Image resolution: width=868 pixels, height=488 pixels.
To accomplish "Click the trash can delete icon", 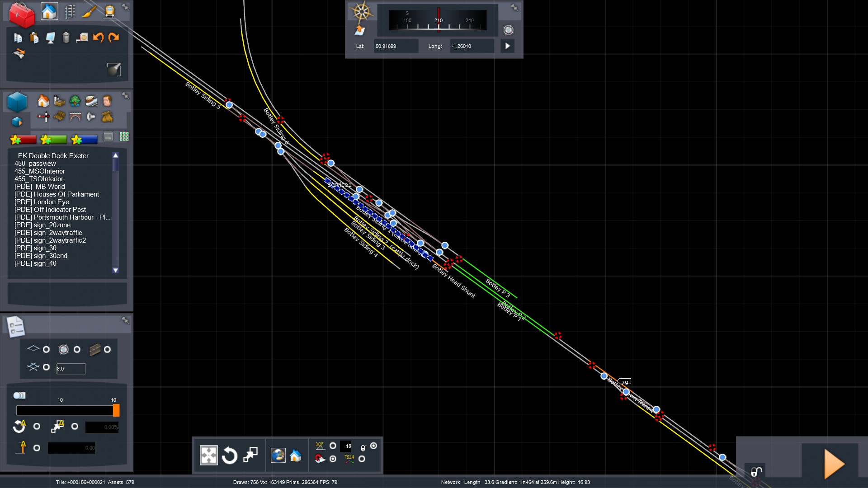I will (66, 38).
